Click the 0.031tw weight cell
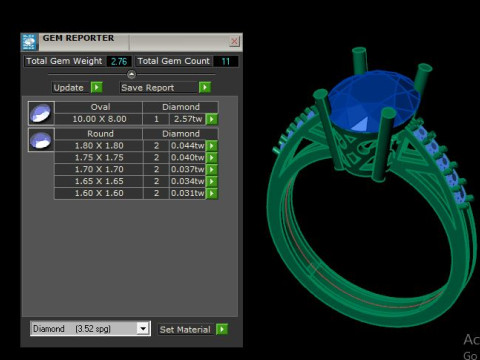This screenshot has width=480, height=360. pos(188,193)
